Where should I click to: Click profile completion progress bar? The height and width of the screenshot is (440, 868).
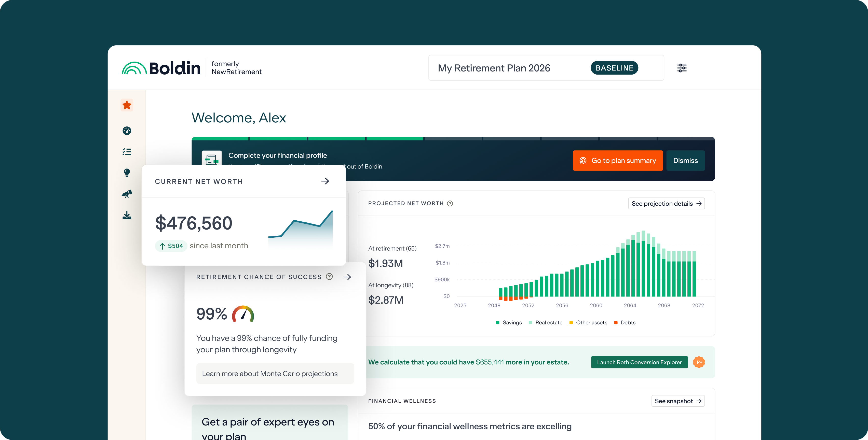(x=453, y=139)
